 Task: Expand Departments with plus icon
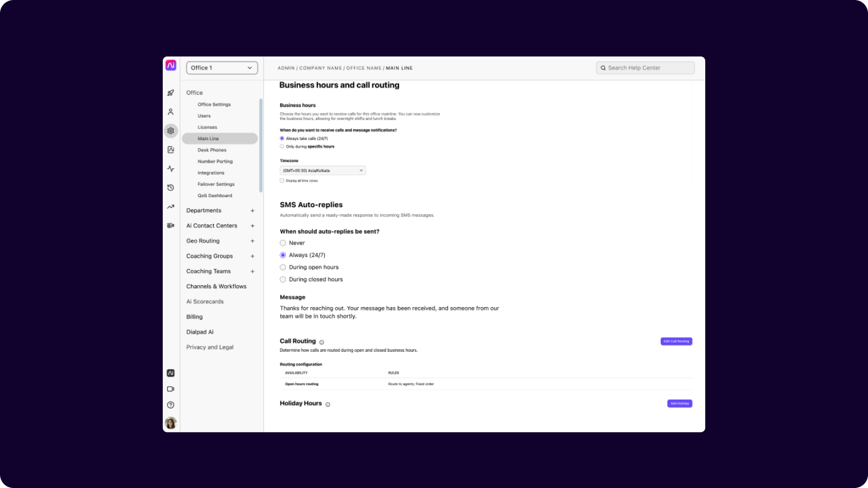coord(253,211)
